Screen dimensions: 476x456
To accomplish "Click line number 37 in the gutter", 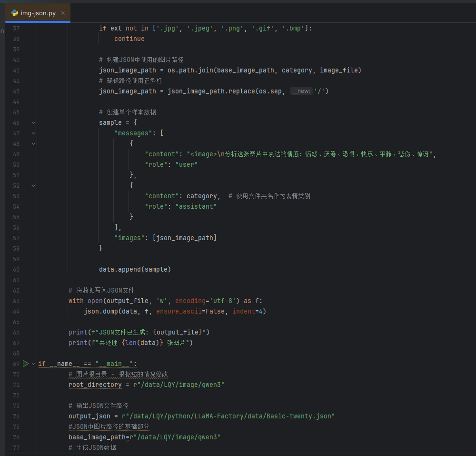I will click(x=16, y=29).
